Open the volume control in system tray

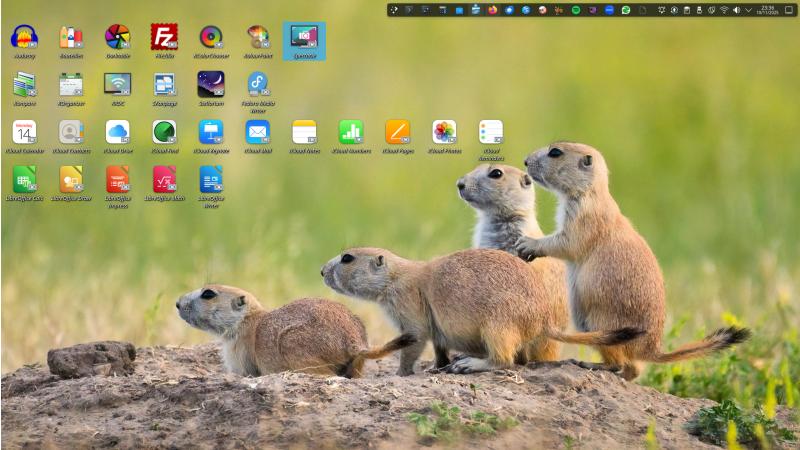(736, 10)
